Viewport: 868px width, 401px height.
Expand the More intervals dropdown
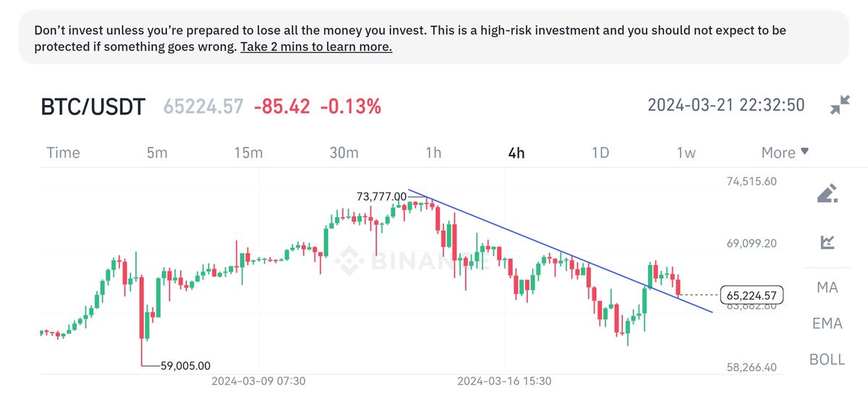(x=785, y=153)
